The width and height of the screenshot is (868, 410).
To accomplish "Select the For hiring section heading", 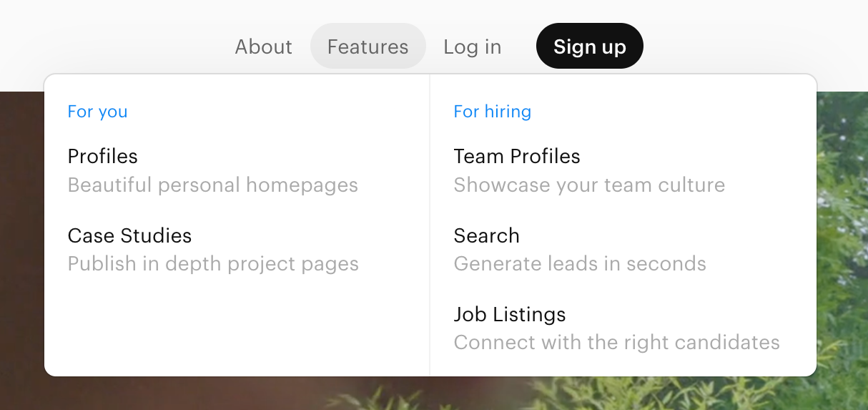I will click(x=492, y=112).
